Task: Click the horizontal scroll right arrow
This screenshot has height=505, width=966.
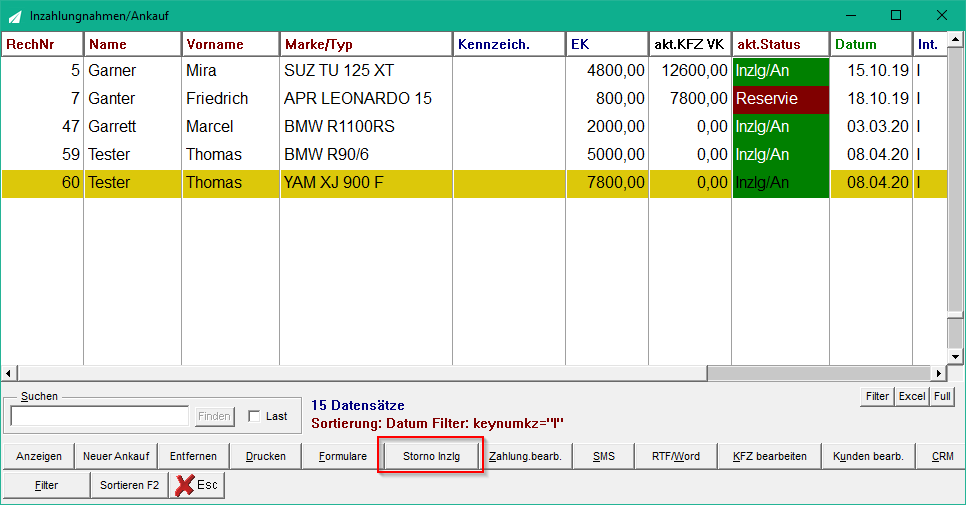Action: pyautogui.click(x=939, y=373)
